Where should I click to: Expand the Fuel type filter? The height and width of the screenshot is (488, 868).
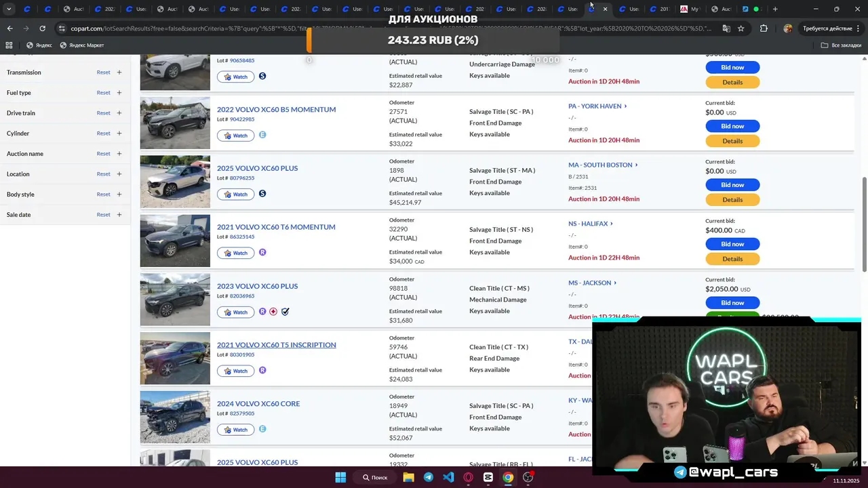(x=119, y=92)
